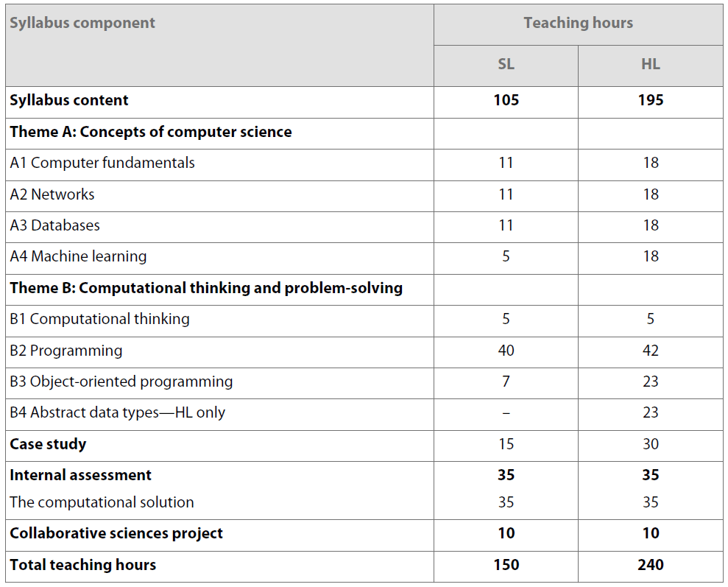Click B4 Abstract data types—HL only
728x587 pixels.
pyautogui.click(x=118, y=412)
